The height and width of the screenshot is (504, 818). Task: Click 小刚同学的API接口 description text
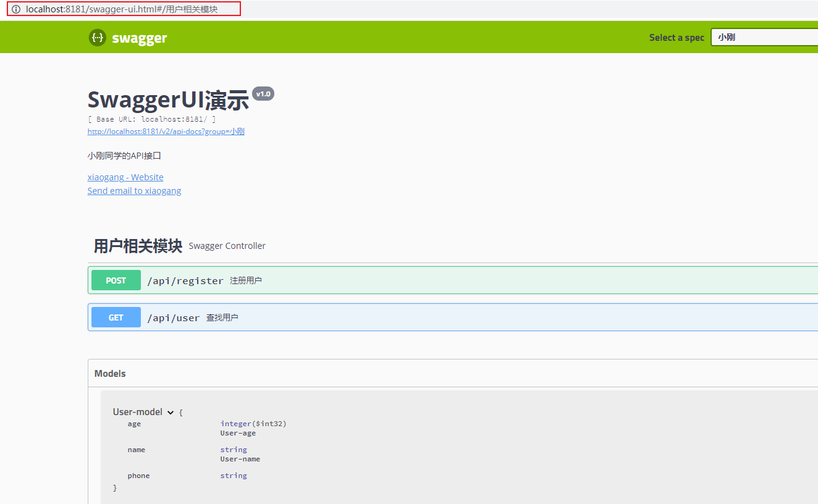[124, 156]
